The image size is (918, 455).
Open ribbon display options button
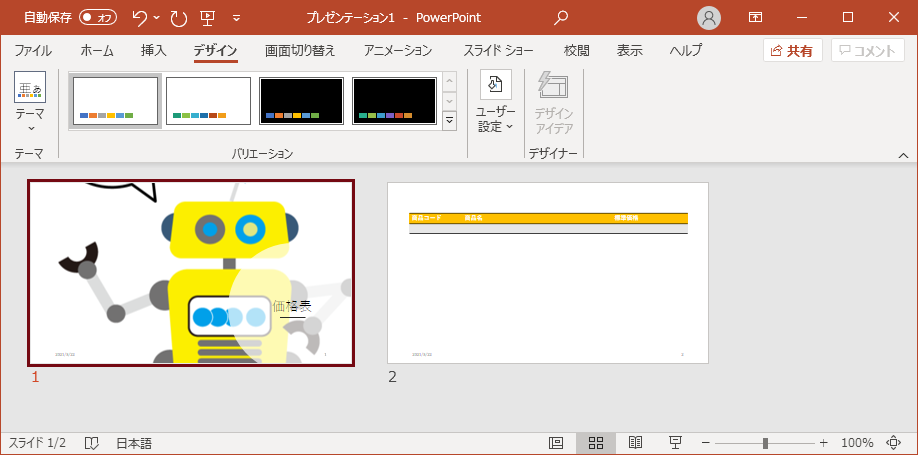click(x=756, y=17)
